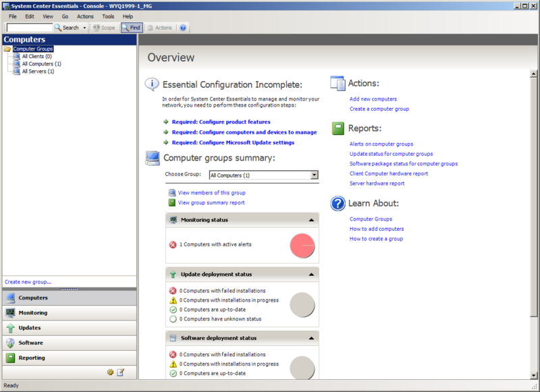Image resolution: width=540 pixels, height=392 pixels.
Task: Select the Software navigation icon
Action: coord(11,343)
